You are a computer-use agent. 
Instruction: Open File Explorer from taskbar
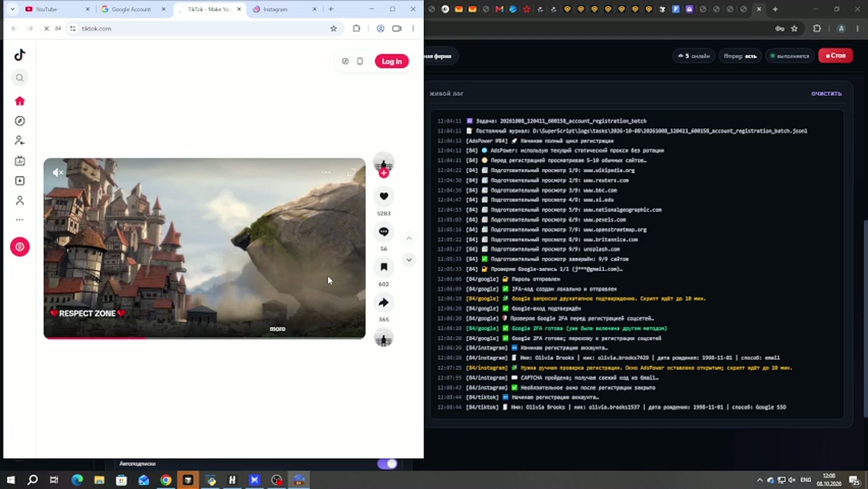tap(99, 480)
